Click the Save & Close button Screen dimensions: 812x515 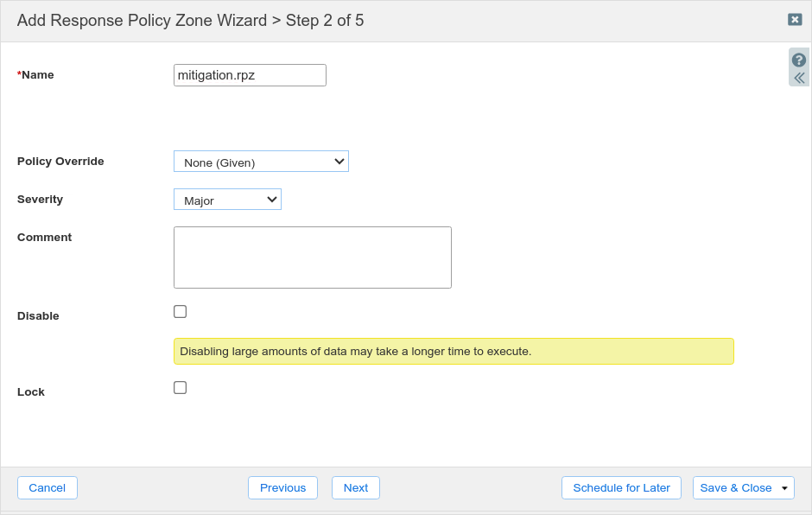(x=735, y=488)
